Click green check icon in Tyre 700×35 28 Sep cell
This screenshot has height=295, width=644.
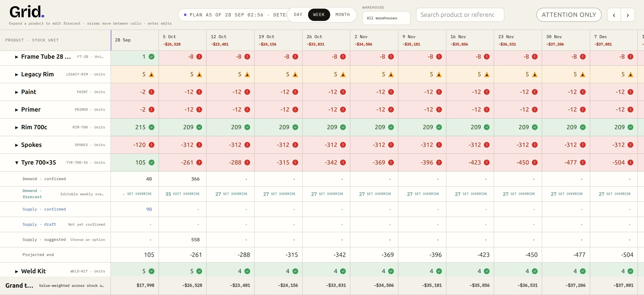pos(152,163)
